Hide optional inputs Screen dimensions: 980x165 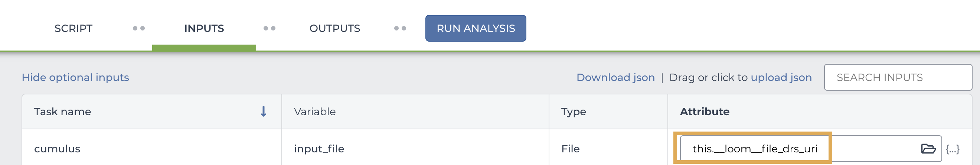point(75,77)
